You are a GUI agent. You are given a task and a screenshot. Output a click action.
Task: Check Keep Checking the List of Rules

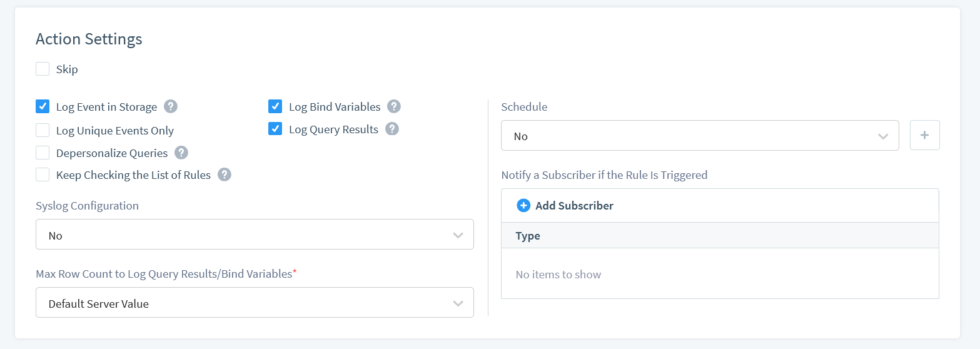[x=43, y=174]
